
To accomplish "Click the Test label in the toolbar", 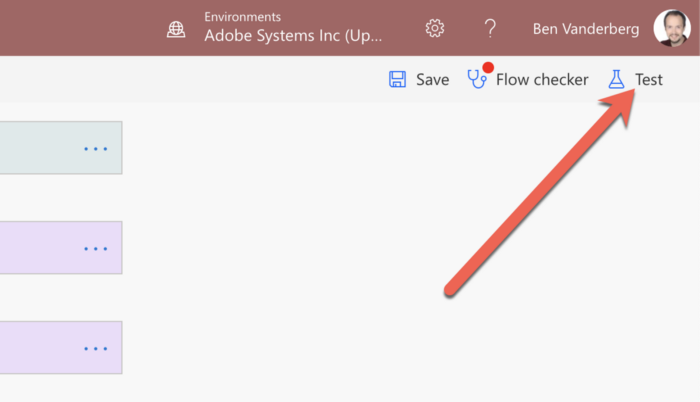I will point(649,80).
